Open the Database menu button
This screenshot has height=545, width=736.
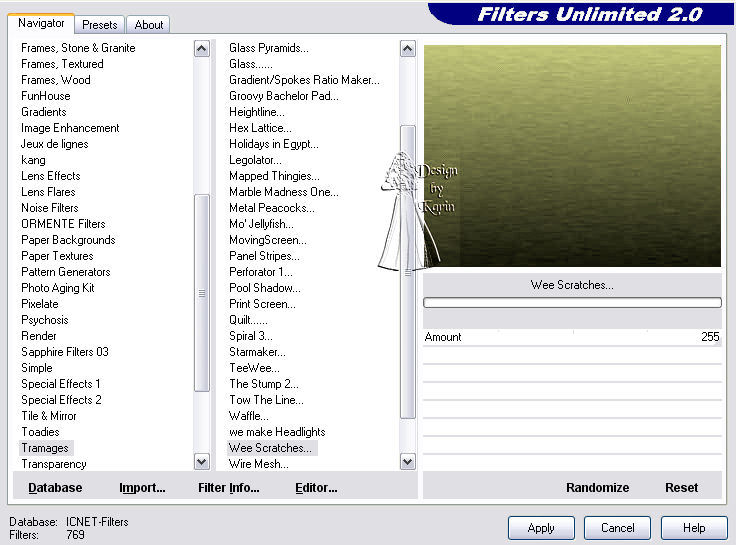point(55,488)
